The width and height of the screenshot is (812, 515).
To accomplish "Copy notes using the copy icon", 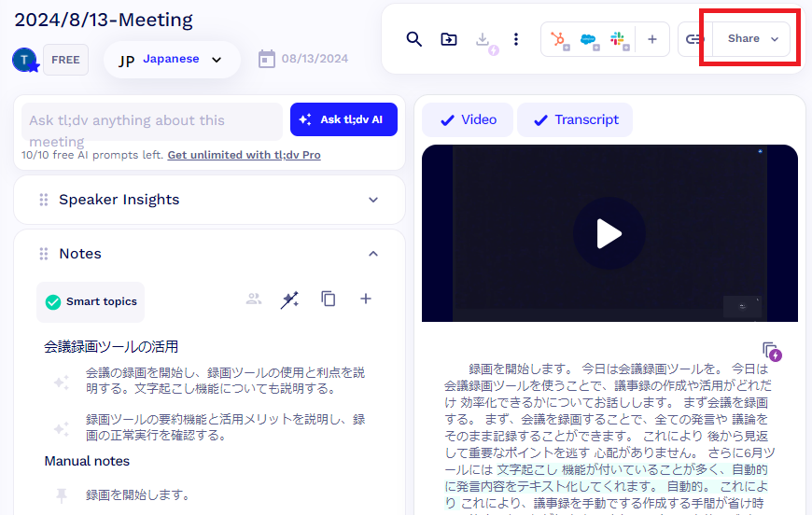I will (x=329, y=299).
